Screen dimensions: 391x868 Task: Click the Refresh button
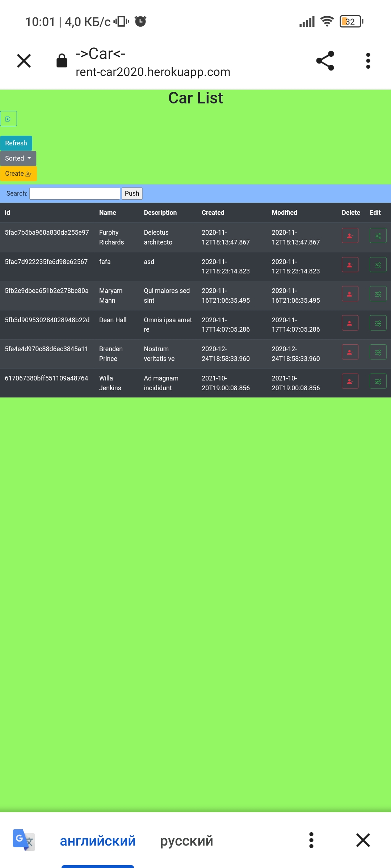pyautogui.click(x=16, y=143)
